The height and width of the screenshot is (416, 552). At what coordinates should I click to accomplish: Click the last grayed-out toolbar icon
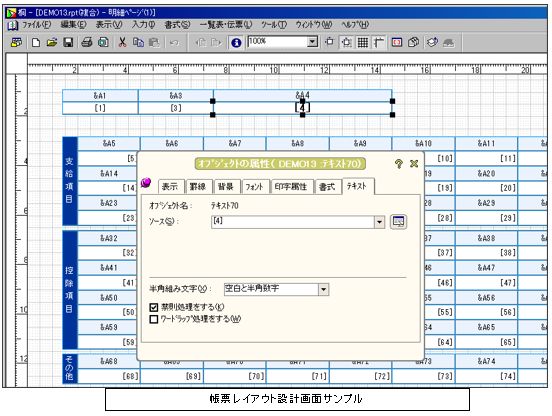pyautogui.click(x=448, y=43)
